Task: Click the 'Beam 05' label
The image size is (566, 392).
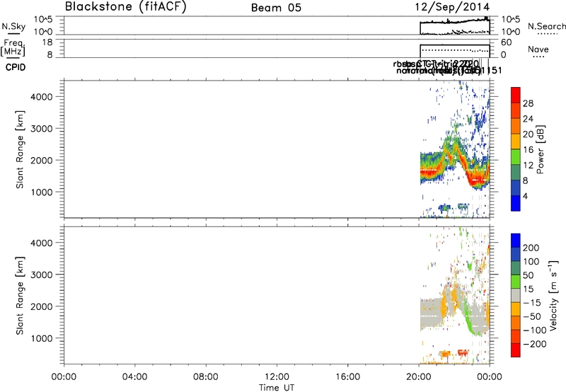Action: [276, 8]
